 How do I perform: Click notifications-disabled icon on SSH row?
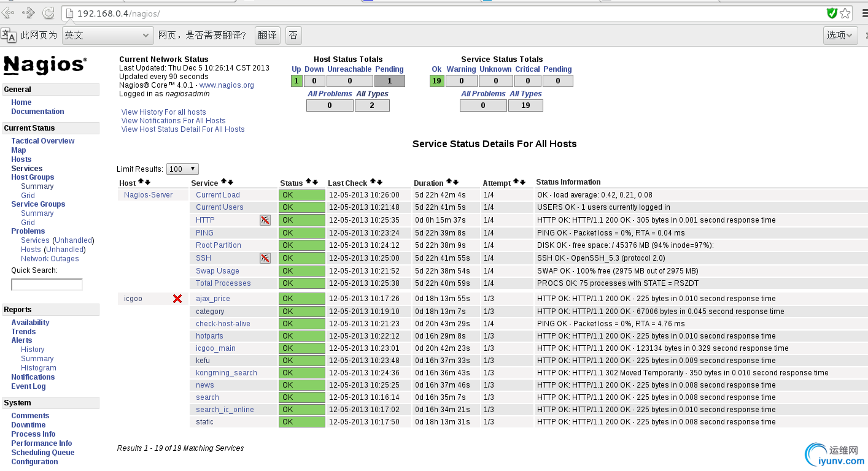click(265, 258)
